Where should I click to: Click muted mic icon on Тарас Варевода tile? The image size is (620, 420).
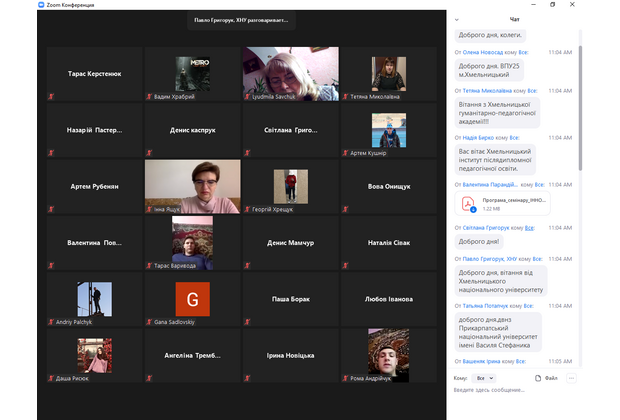point(149,265)
